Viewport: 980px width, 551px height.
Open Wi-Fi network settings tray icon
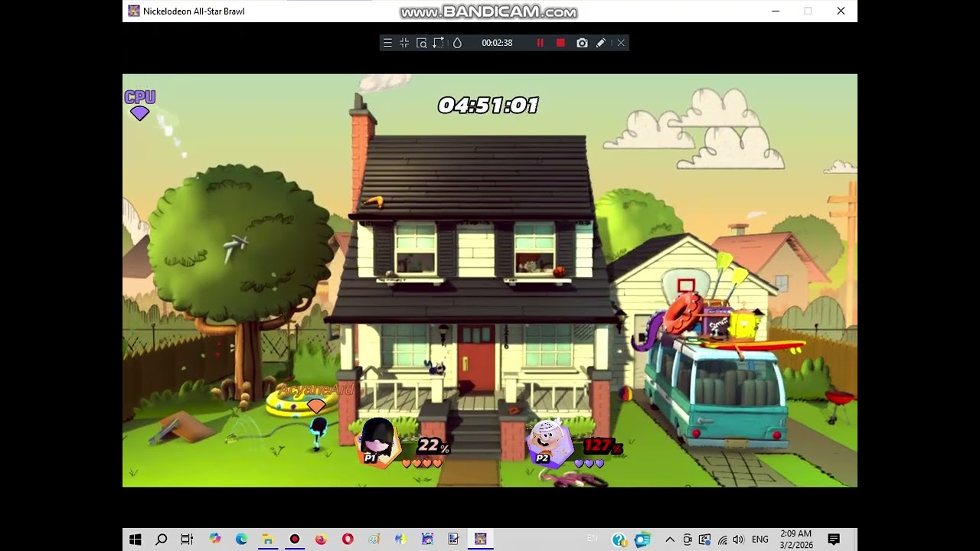(722, 540)
